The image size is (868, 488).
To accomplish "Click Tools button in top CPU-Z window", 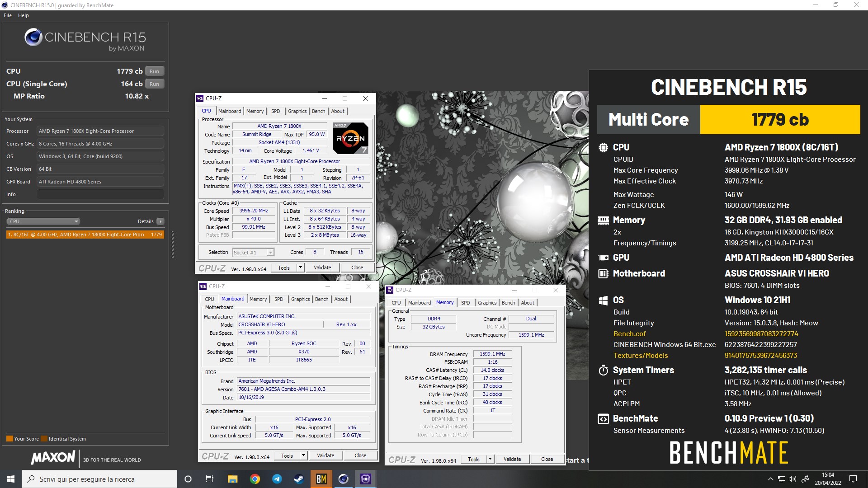I will (x=284, y=267).
